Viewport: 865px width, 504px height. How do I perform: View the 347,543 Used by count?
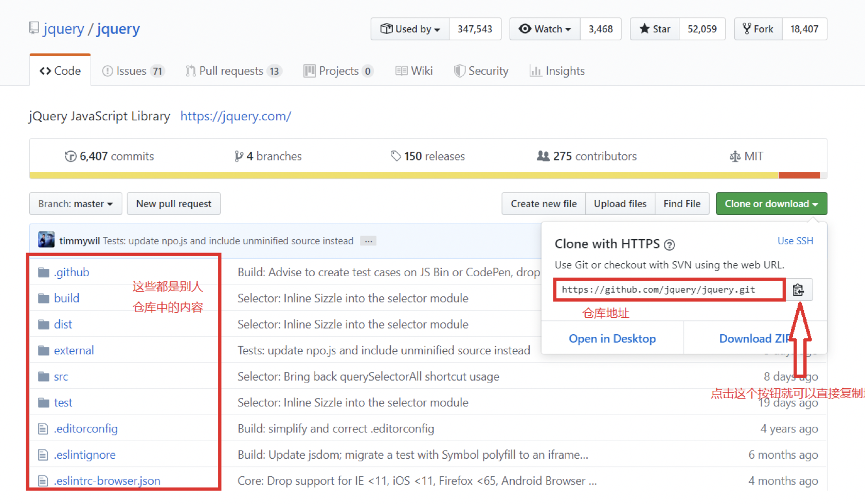475,29
